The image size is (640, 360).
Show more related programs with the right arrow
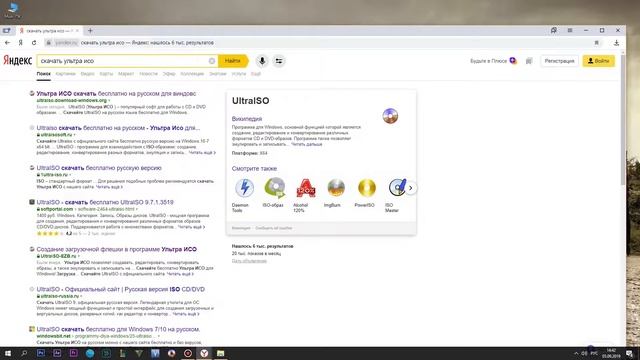pyautogui.click(x=411, y=188)
